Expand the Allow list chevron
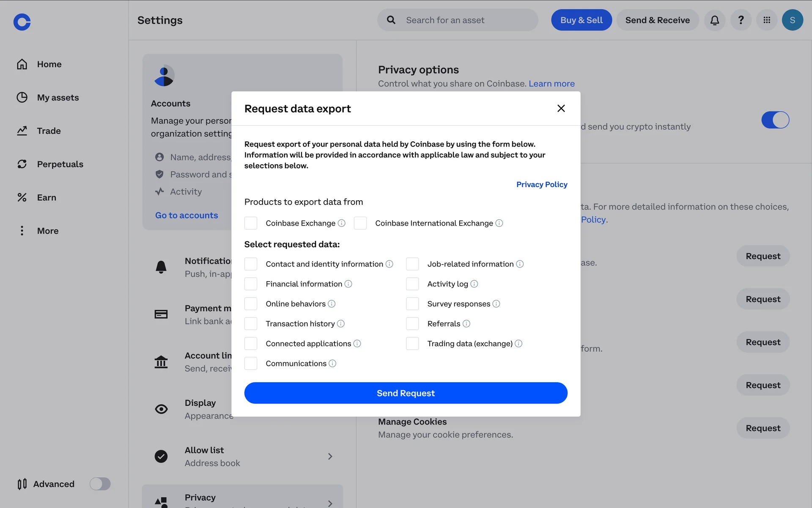Screen dimensions: 812x508 click(330, 456)
